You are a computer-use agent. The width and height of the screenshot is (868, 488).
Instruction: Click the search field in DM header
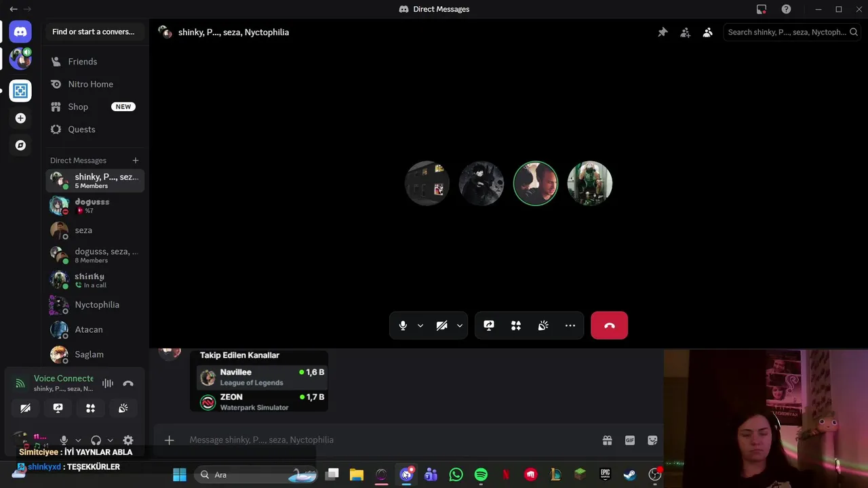pos(792,32)
